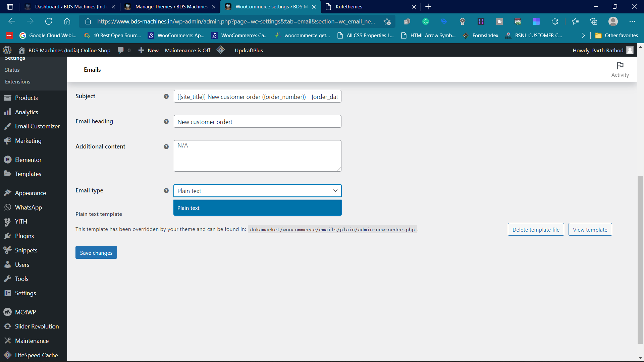Click the LiteSpeed diamond icon in admin bar

point(221,50)
